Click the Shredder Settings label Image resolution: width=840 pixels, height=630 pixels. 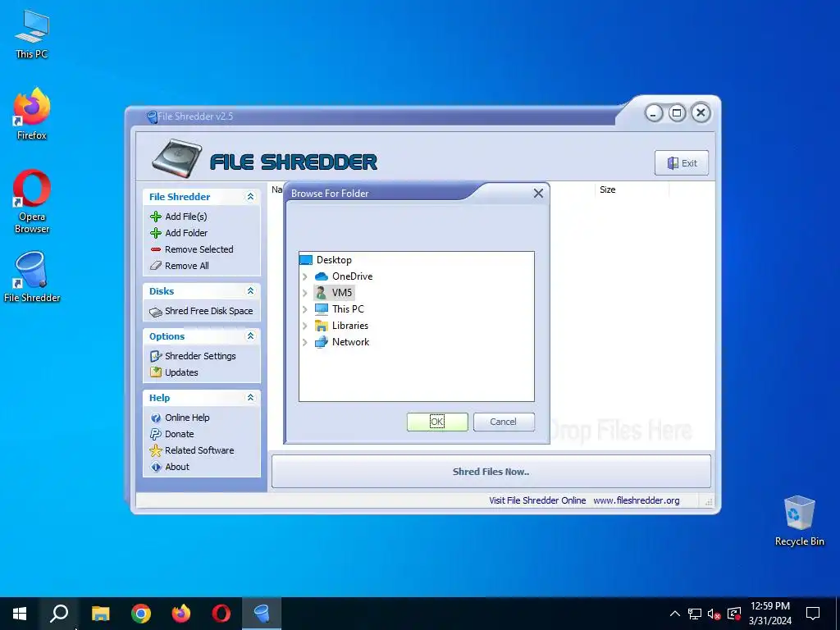(200, 356)
